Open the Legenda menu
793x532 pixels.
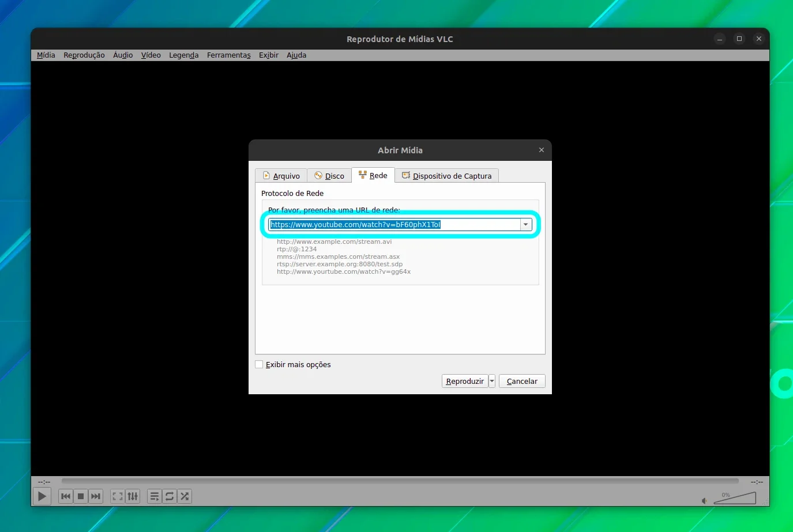point(184,55)
